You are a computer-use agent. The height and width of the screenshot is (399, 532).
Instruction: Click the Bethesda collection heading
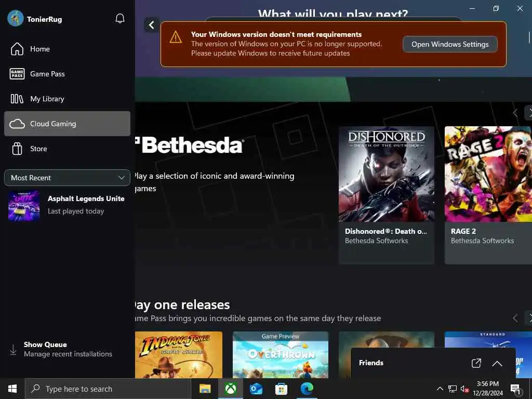(189, 145)
